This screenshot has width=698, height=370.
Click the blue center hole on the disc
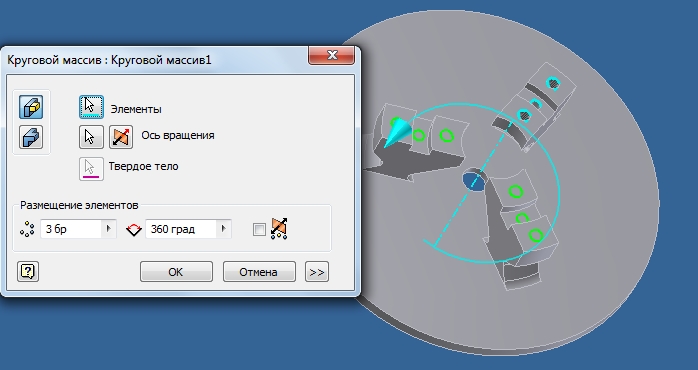(473, 181)
